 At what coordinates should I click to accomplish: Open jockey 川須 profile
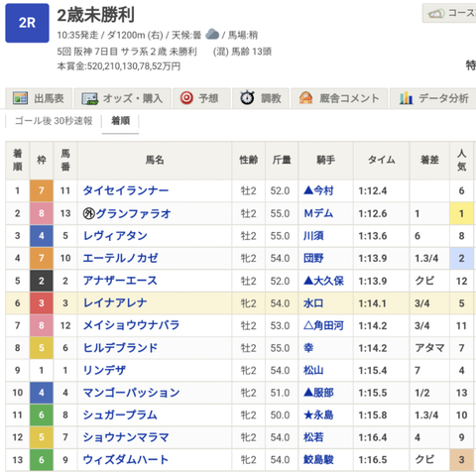coord(313,236)
